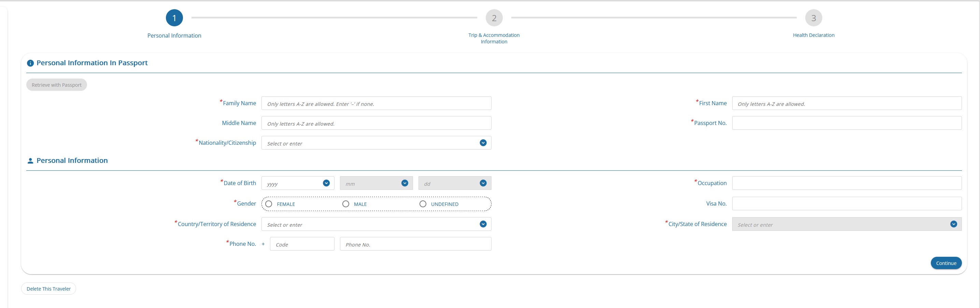This screenshot has width=980, height=308.
Task: Click the info icon beside Personal Information In Passport
Action: pos(30,63)
